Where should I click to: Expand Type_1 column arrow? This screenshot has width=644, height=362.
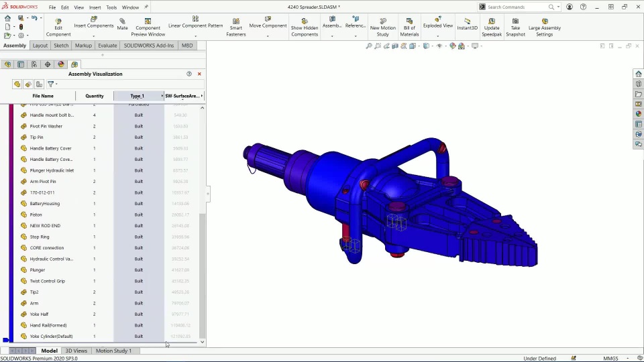[162, 96]
